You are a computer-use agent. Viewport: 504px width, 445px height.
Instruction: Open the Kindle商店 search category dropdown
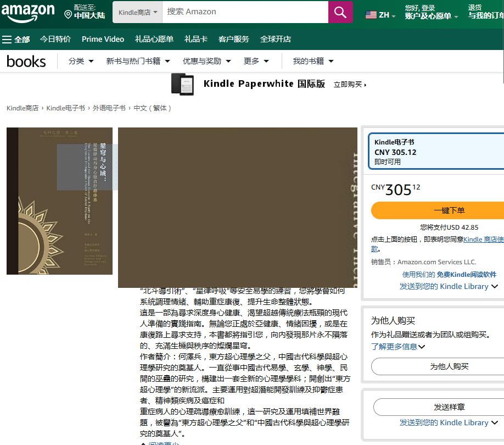coord(138,12)
